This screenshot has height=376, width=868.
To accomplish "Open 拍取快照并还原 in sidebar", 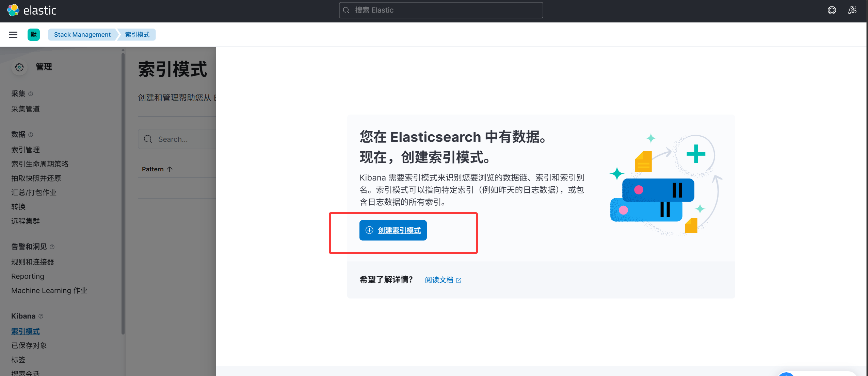I will click(36, 178).
